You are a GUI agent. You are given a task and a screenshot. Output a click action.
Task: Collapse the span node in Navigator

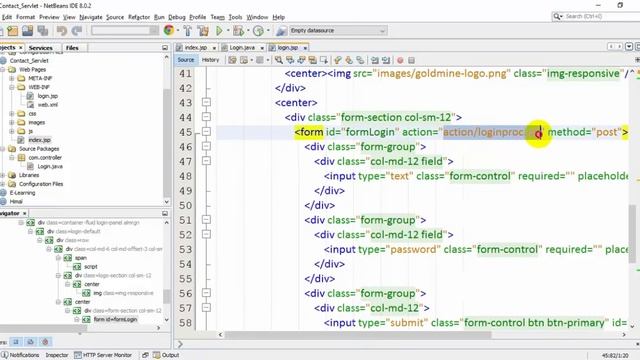pos(58,258)
